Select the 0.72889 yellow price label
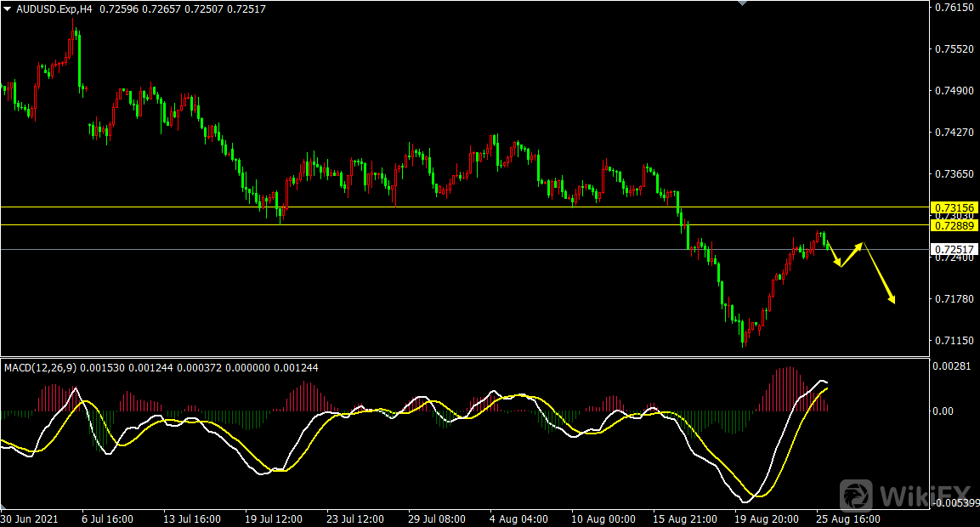980x527 pixels. pyautogui.click(x=954, y=224)
